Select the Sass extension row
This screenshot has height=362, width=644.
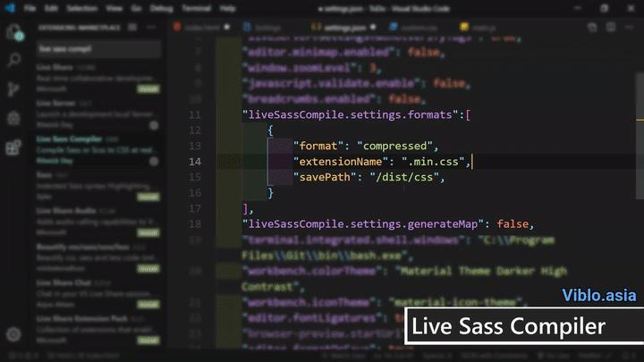[x=98, y=186]
